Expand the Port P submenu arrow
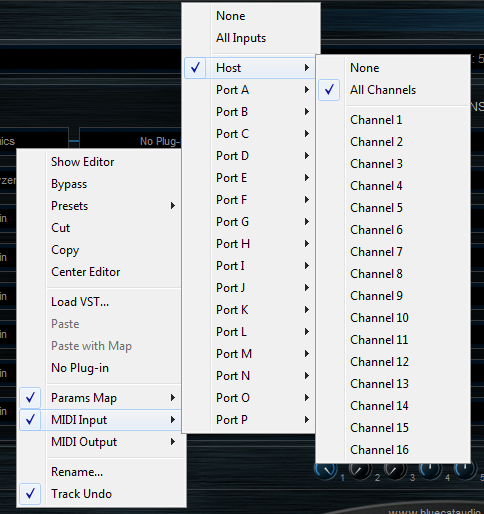Image resolution: width=484 pixels, height=514 pixels. [307, 420]
